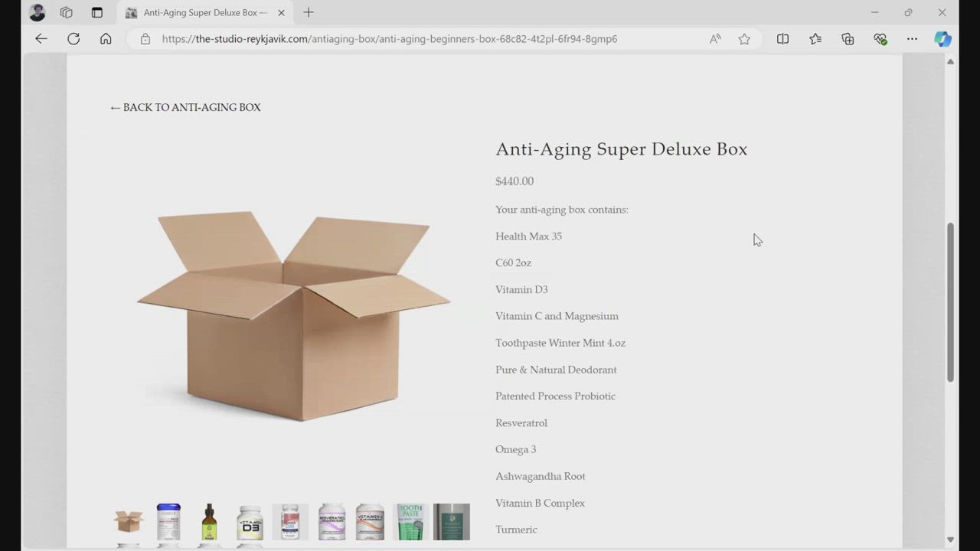Click the Back to Anti-Aging Box link
980x551 pixels.
[x=185, y=108]
